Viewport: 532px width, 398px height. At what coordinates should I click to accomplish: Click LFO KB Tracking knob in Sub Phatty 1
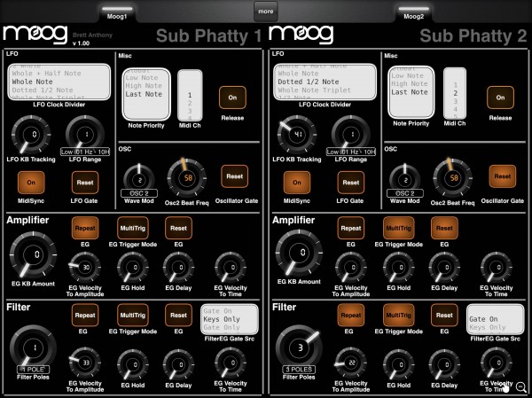click(x=31, y=135)
